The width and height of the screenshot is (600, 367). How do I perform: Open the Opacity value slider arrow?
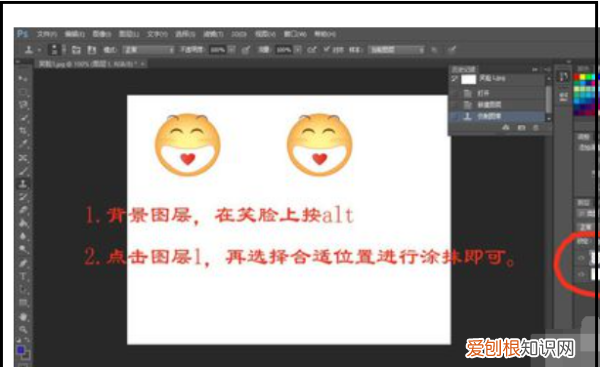pyautogui.click(x=232, y=50)
